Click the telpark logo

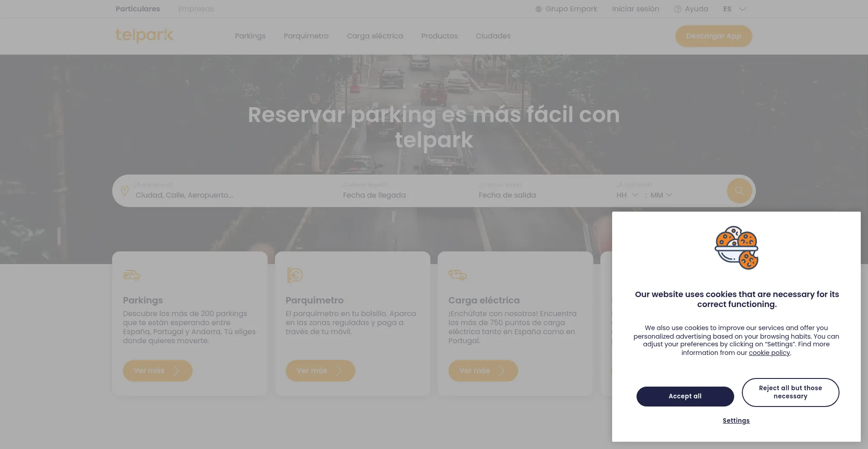coord(144,35)
